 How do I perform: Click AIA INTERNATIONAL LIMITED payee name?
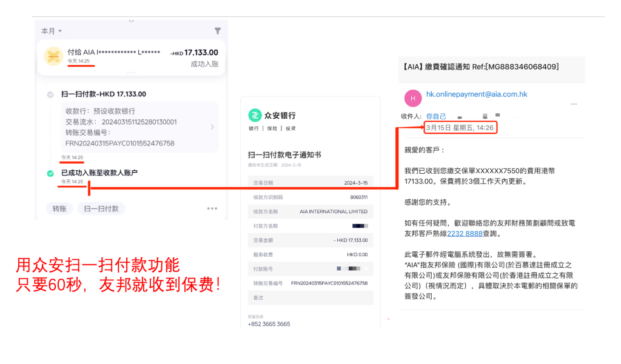[334, 211]
